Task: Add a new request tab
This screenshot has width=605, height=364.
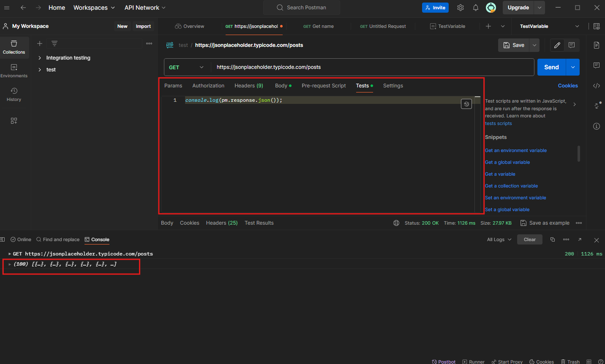Action: pos(488,26)
